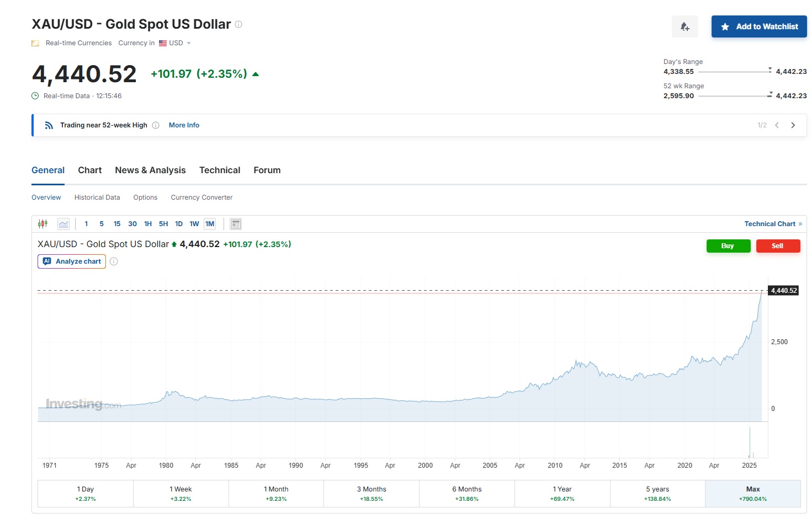Select the Max performance period
Image resolution: width=812 pixels, height=524 pixels.
(753, 494)
